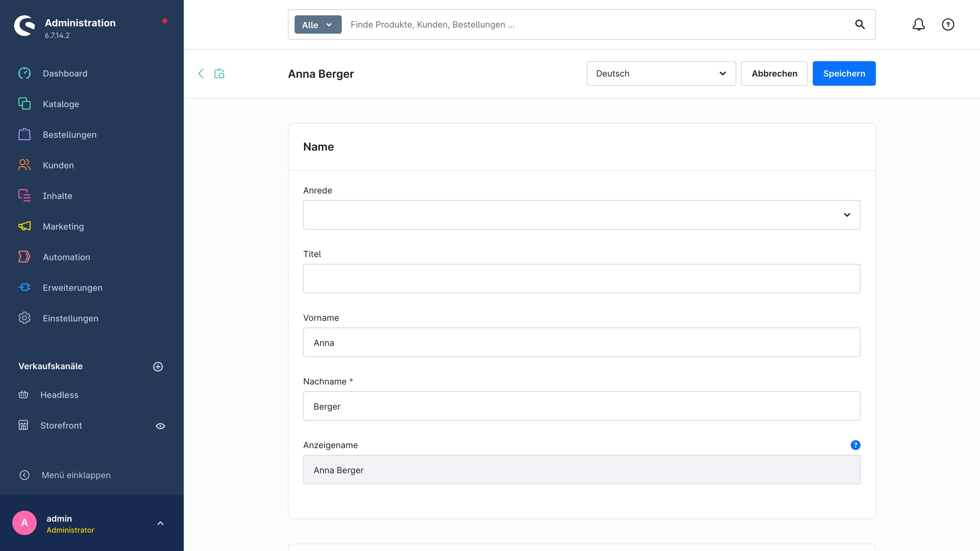Click the search field Finde Produkte
Screen dimensions: 980x551
tap(597, 25)
